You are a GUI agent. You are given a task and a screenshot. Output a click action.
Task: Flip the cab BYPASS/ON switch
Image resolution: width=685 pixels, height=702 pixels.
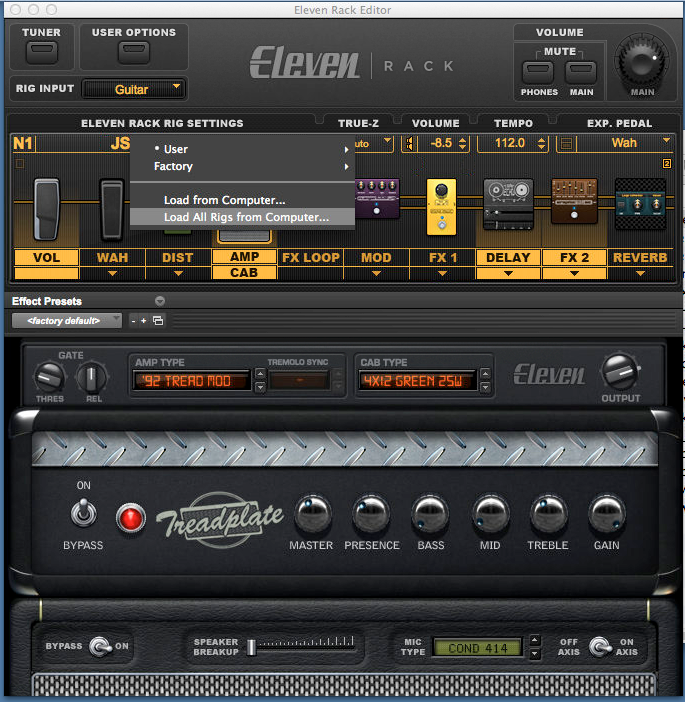coord(100,646)
